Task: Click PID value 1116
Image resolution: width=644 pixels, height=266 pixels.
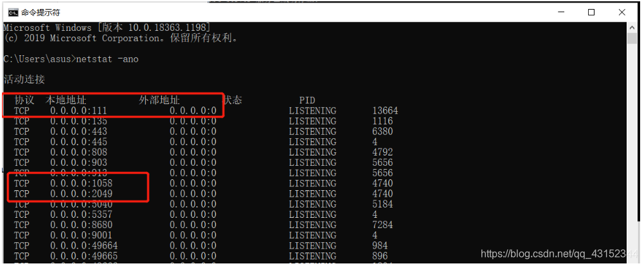Action: point(383,121)
